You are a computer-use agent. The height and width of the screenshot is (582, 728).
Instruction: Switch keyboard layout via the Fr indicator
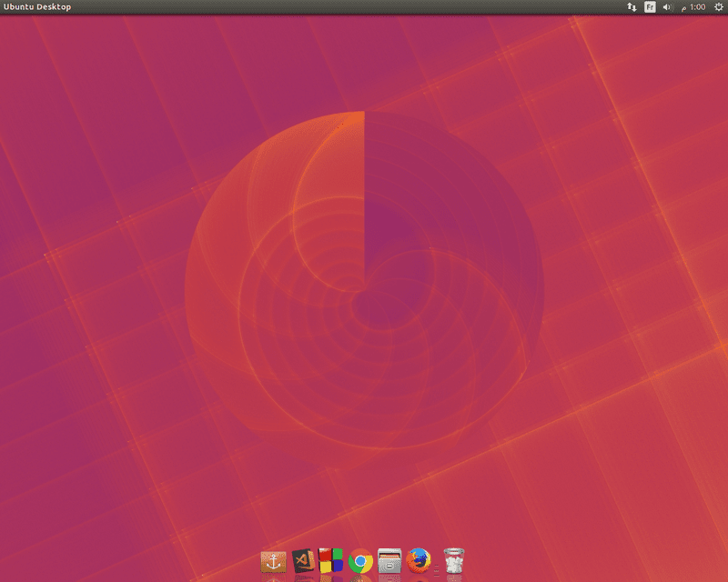650,7
